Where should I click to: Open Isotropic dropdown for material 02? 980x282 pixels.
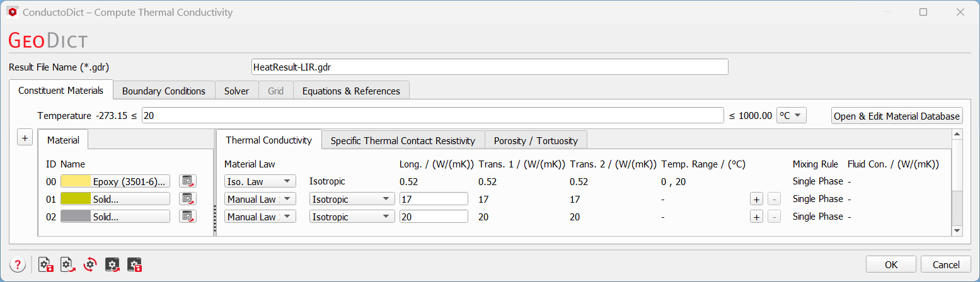pos(352,217)
